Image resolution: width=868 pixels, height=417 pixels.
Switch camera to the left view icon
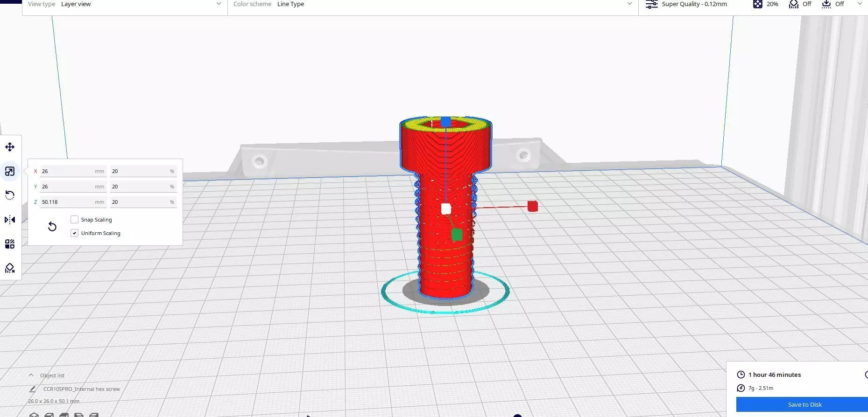click(x=79, y=415)
